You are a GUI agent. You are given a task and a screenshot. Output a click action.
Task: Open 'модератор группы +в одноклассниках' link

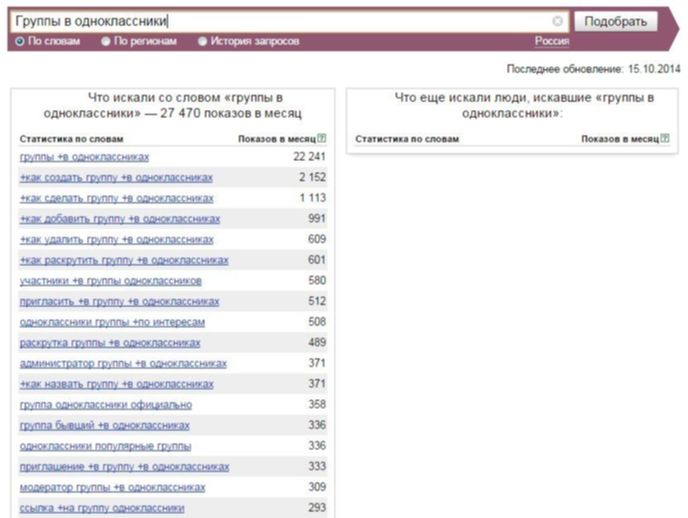coord(113,487)
